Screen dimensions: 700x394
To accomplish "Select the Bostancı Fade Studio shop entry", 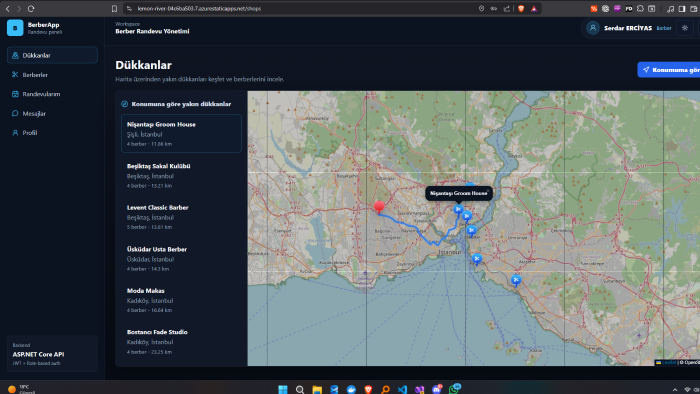I will click(181, 341).
